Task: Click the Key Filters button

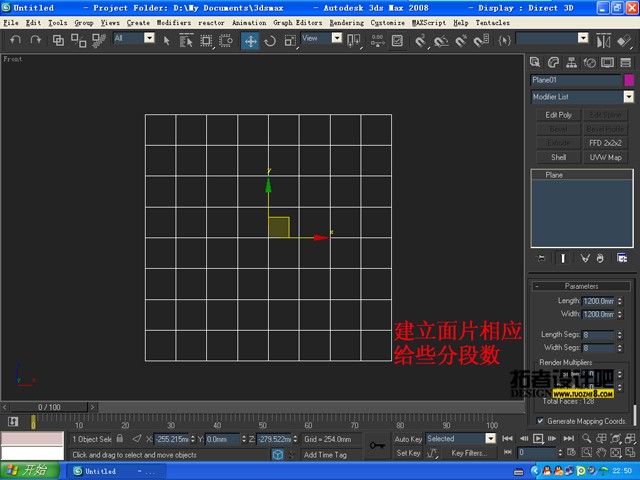Action: 469,453
